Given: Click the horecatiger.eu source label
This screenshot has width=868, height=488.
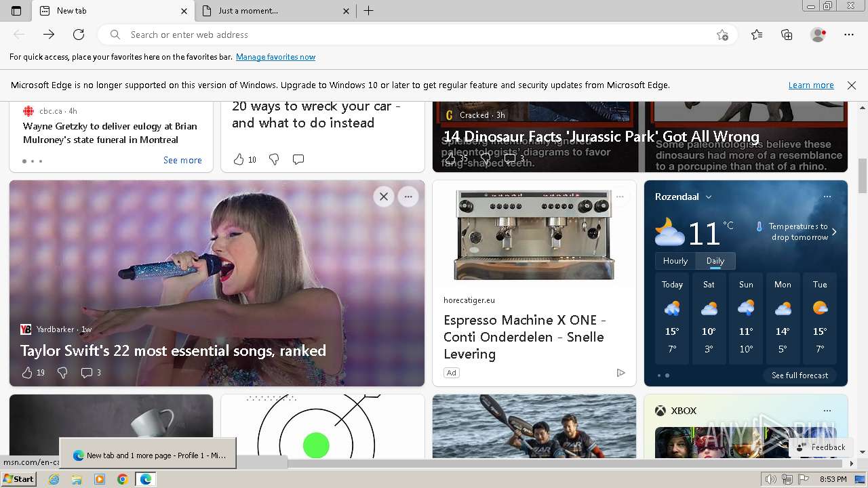Looking at the screenshot, I should (x=469, y=300).
